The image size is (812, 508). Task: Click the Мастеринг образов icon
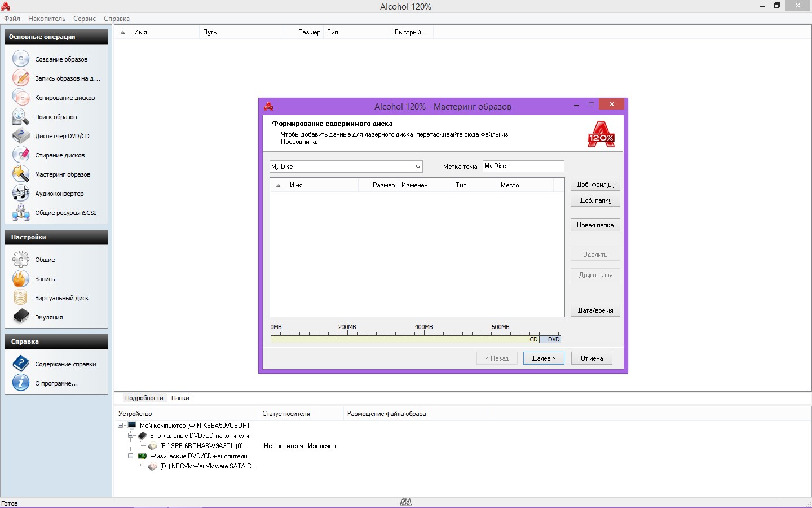click(21, 174)
